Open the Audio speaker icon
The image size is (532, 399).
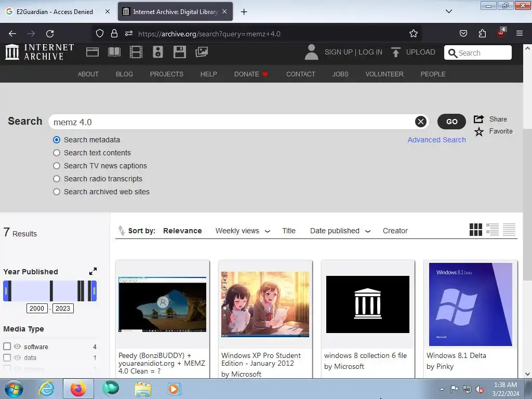point(158,52)
